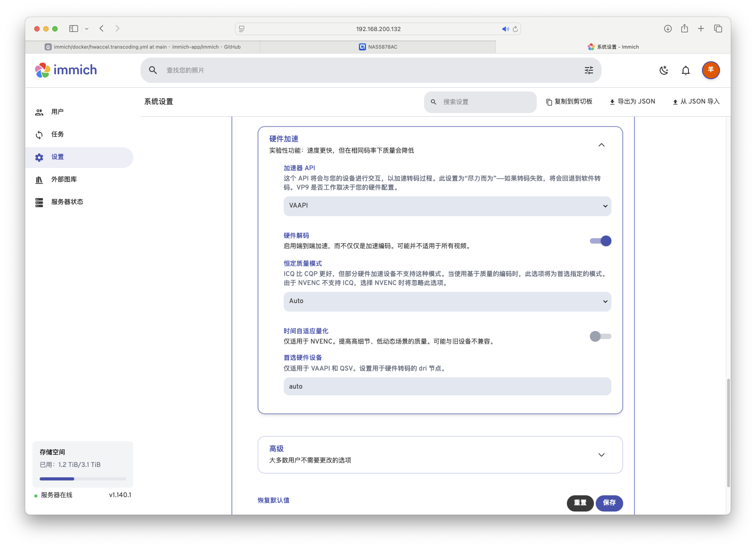
Task: Enable the 时间自适应量化 toggle
Action: (x=600, y=336)
